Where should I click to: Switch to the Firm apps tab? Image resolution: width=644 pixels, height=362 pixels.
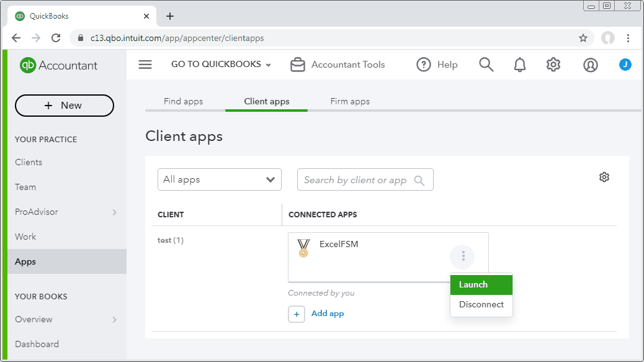pyautogui.click(x=350, y=101)
